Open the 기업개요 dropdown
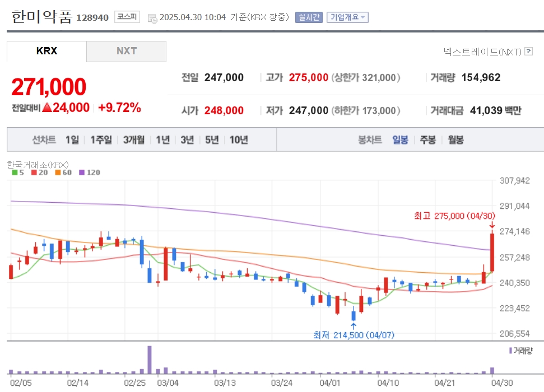This screenshot has height=392, width=544. (x=347, y=17)
